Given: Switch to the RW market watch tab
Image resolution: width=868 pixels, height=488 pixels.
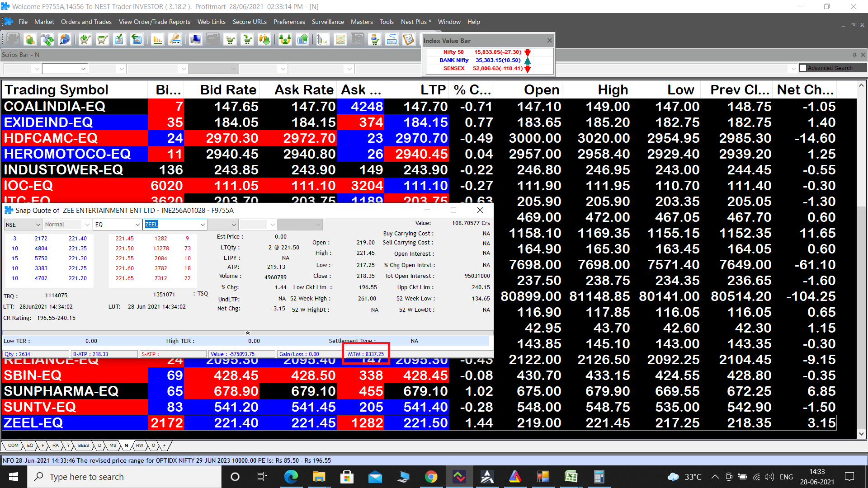Looking at the screenshot, I should click(140, 446).
